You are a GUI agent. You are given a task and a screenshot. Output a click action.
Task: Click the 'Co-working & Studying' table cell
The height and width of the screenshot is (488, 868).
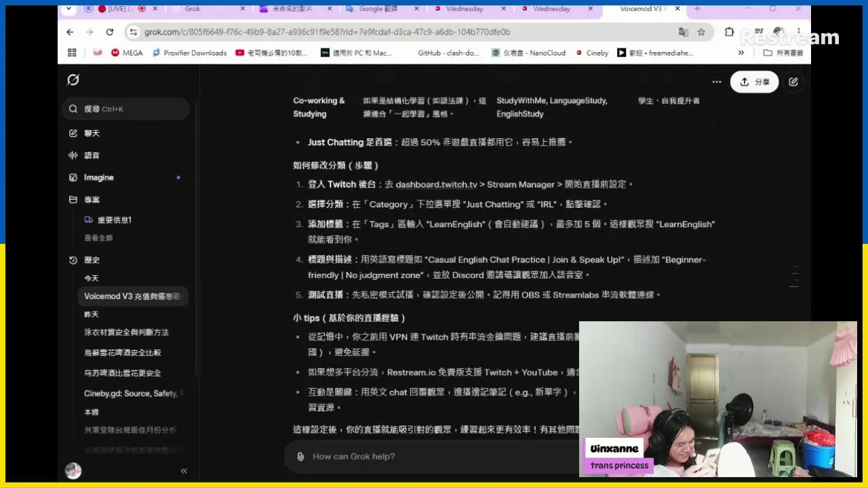tap(319, 107)
